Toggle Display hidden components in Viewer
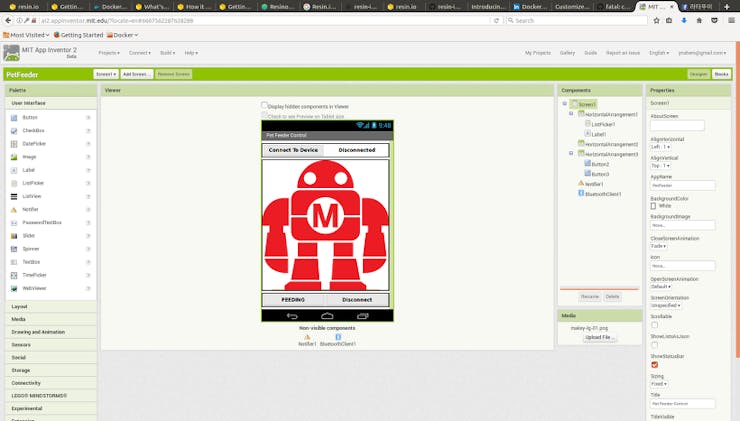This screenshot has width=740, height=421. pyautogui.click(x=264, y=105)
